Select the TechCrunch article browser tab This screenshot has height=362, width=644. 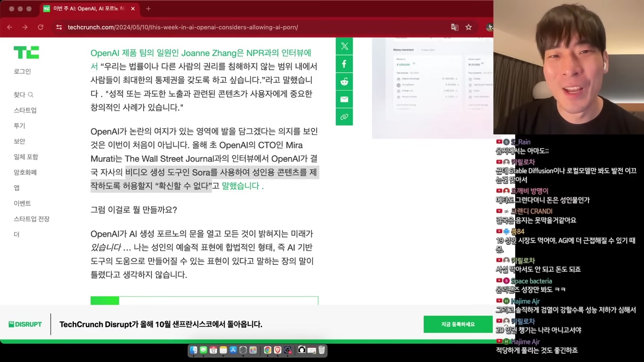click(89, 9)
